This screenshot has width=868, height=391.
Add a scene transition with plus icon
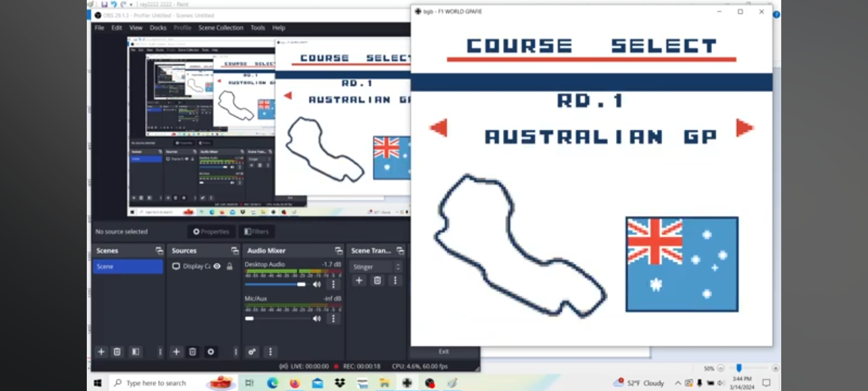pyautogui.click(x=359, y=280)
